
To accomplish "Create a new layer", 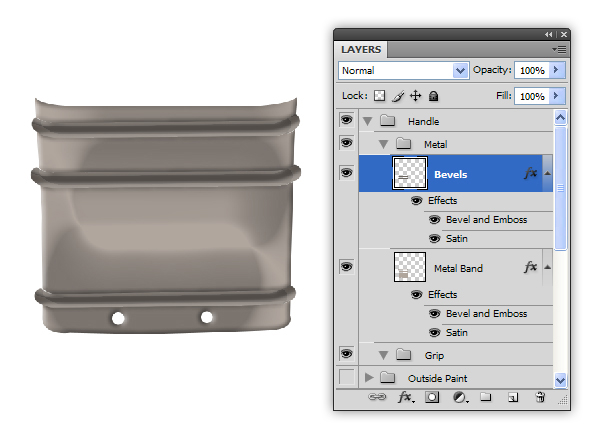I will tap(513, 397).
